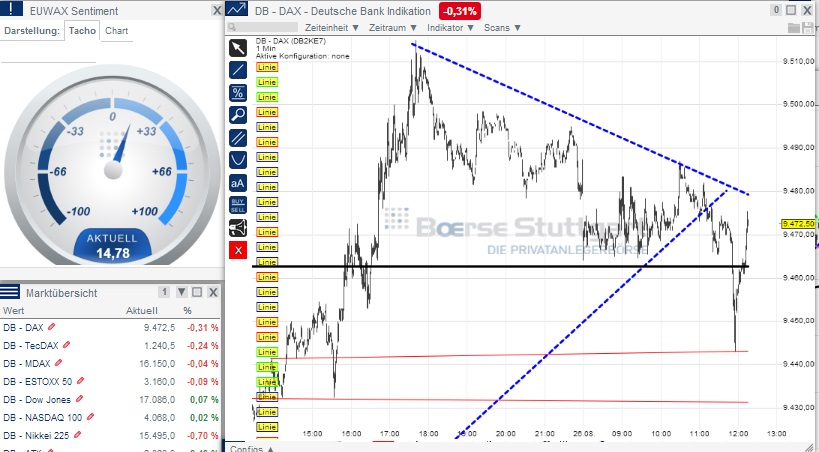Sort the market table by % column
Image resolution: width=819 pixels, height=452 pixels.
click(x=188, y=310)
